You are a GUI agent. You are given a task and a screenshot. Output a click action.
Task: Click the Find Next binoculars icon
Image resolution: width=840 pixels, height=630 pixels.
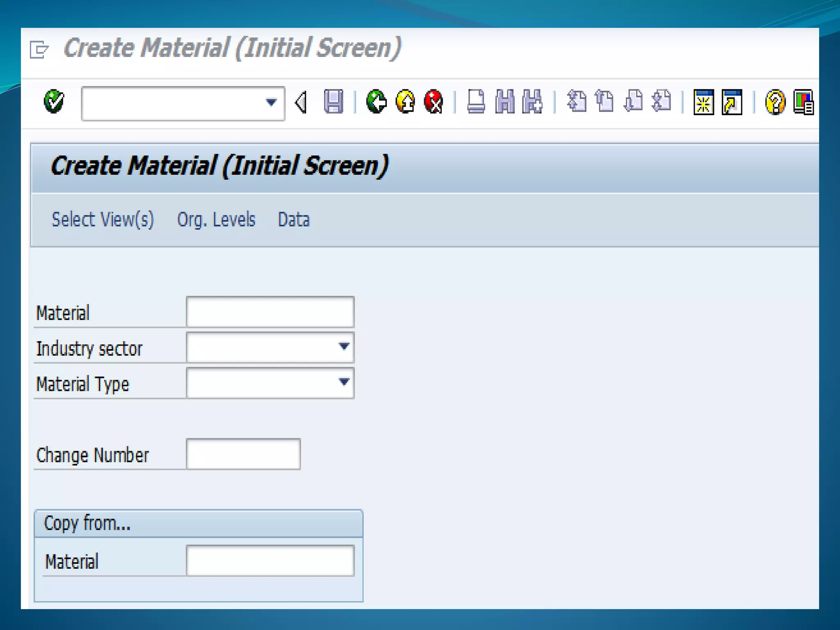click(x=532, y=101)
